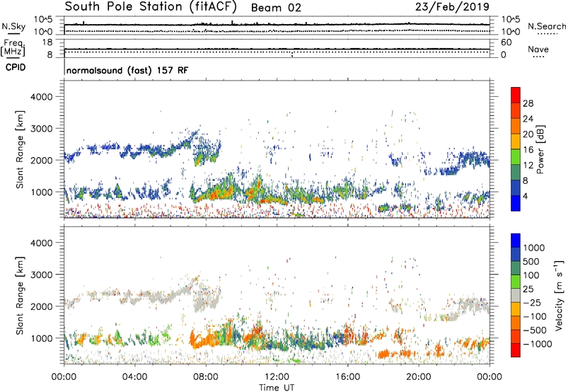
Task: Click the "16:00" time axis label
Action: (347, 377)
